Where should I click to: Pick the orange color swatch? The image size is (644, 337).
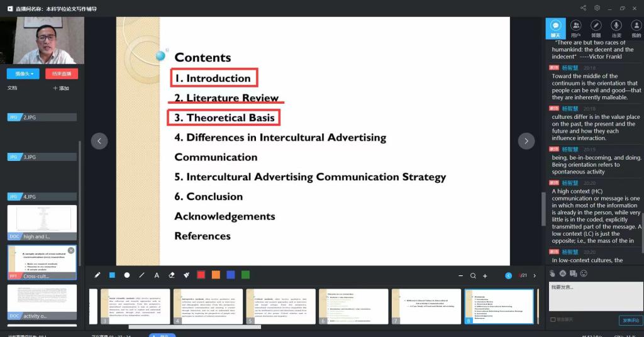coord(216,275)
